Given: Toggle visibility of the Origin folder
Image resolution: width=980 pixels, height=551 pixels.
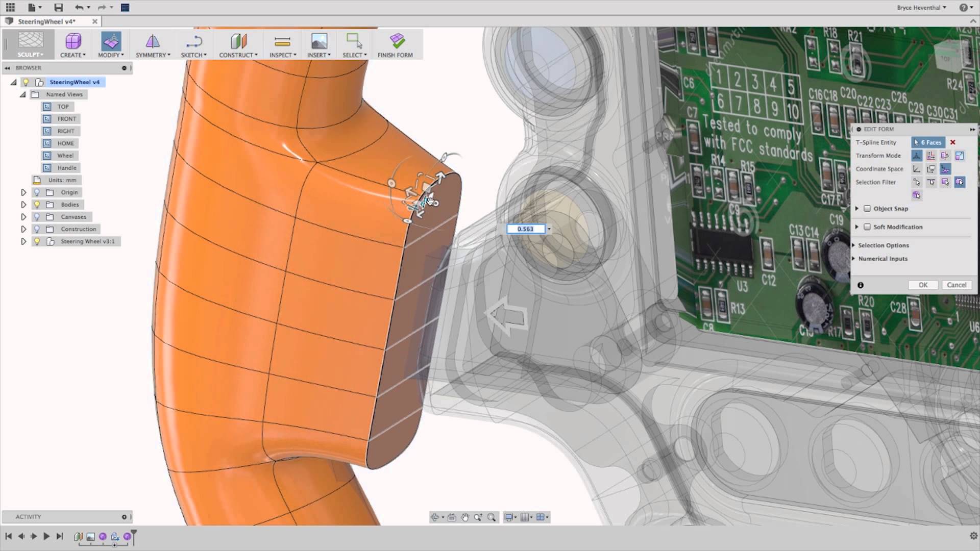Looking at the screenshot, I should tap(36, 192).
